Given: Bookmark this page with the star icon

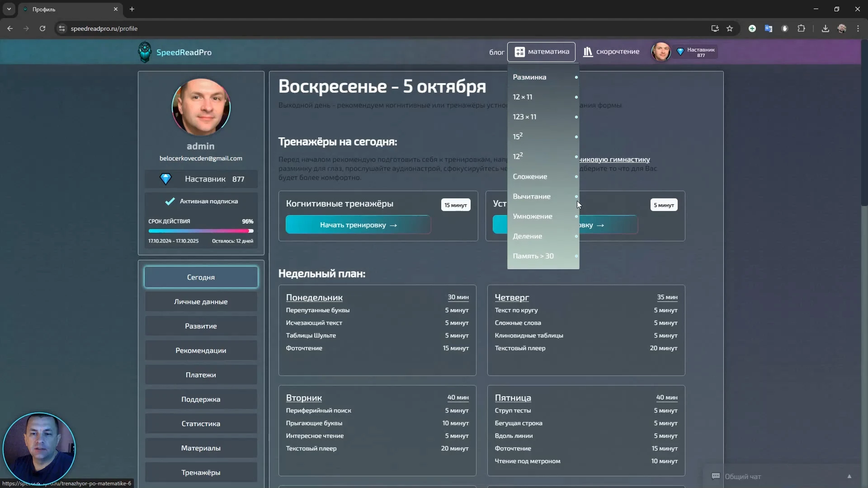Looking at the screenshot, I should point(730,28).
